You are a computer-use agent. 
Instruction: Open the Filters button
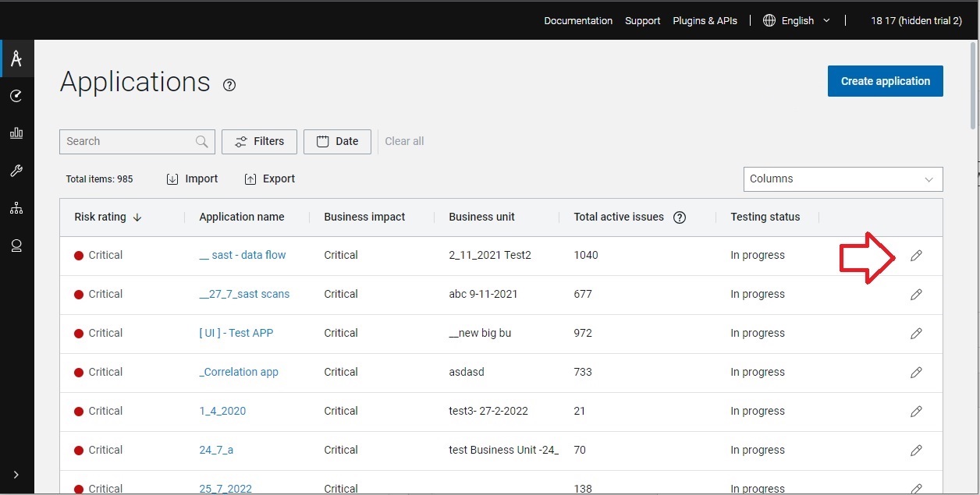[259, 141]
